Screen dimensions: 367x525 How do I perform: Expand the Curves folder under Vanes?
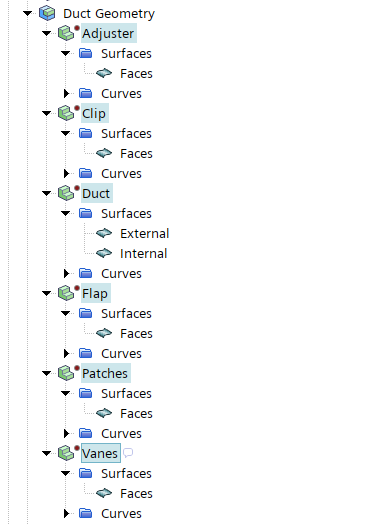(x=66, y=513)
